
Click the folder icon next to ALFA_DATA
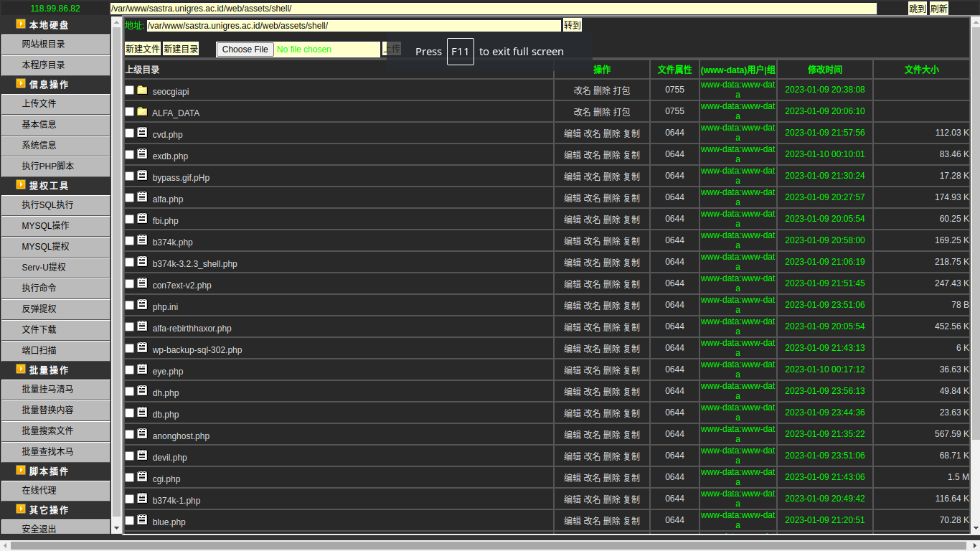pos(142,111)
